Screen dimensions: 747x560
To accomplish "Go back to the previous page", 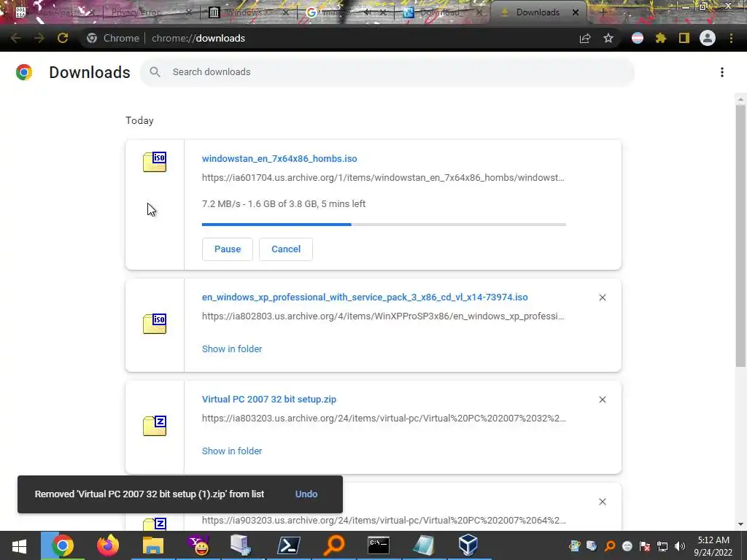I will pyautogui.click(x=16, y=38).
